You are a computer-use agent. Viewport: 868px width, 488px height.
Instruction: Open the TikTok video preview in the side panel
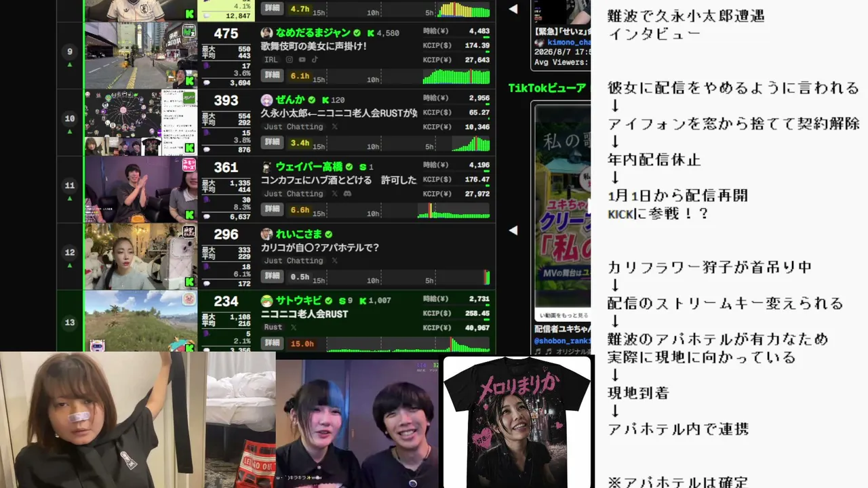pos(562,207)
